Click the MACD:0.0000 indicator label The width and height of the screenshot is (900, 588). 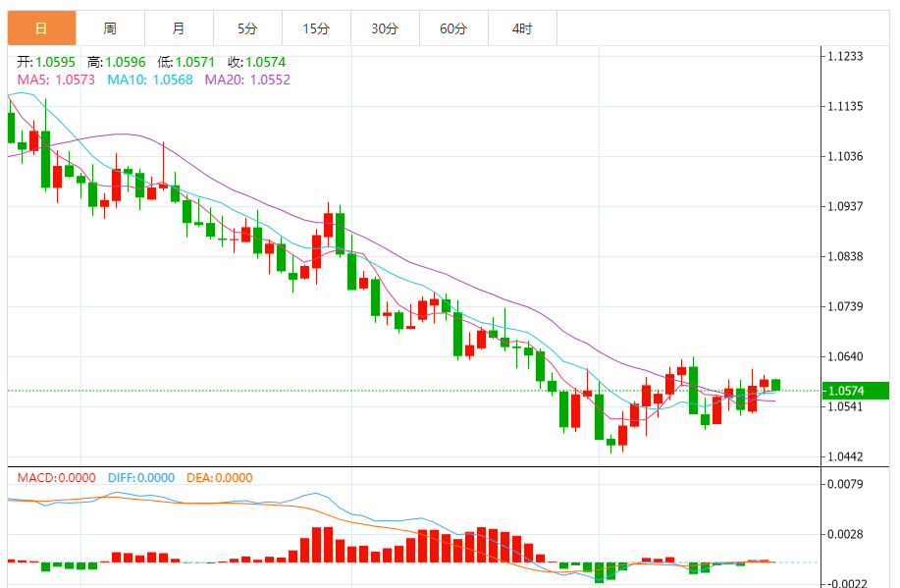pos(56,478)
